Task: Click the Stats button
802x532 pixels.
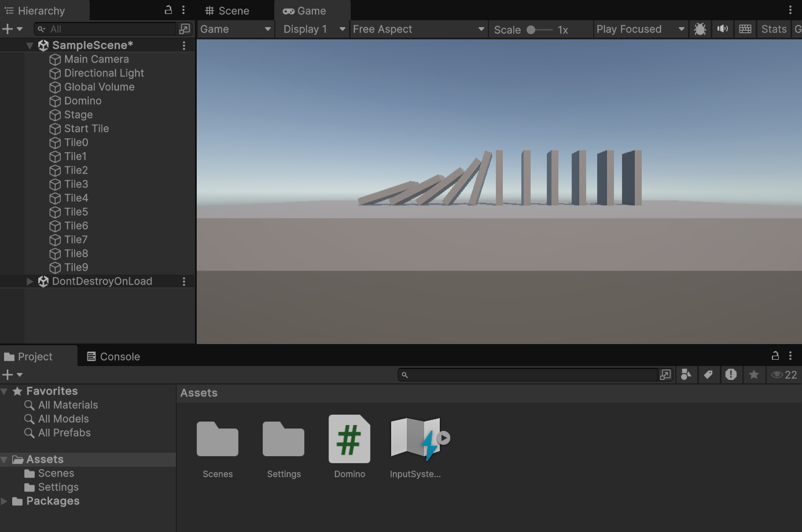Action: click(774, 29)
